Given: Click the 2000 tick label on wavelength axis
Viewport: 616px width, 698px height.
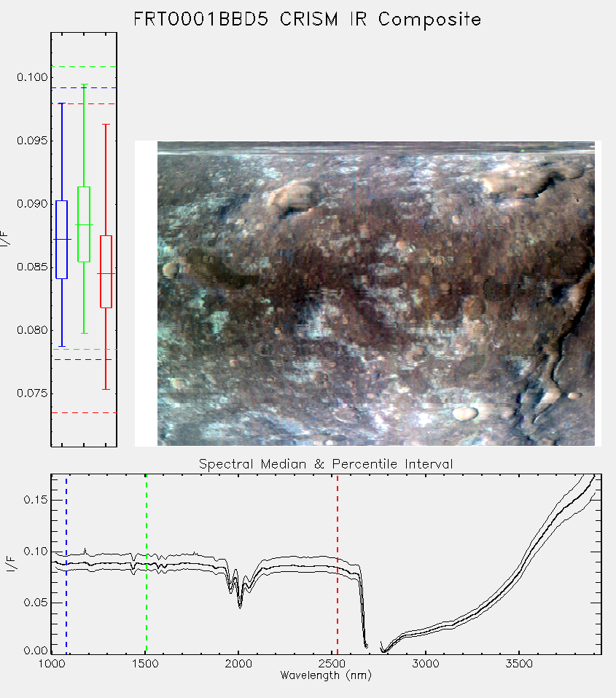Looking at the screenshot, I should click(x=238, y=664).
